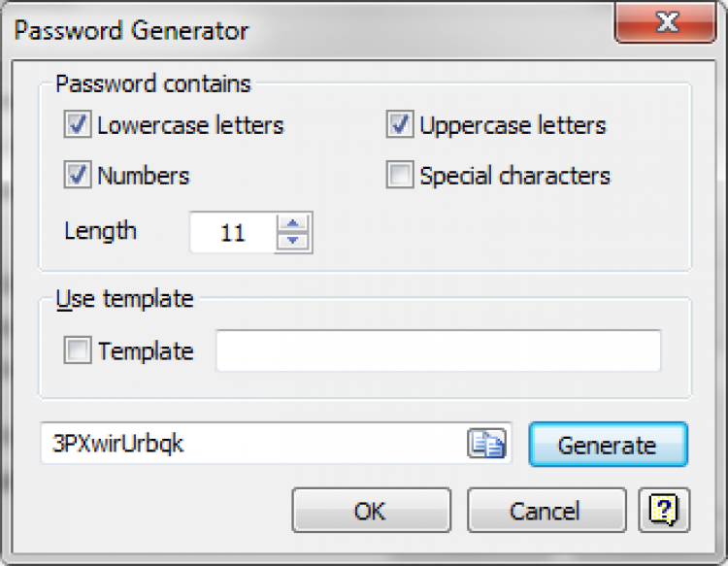The height and width of the screenshot is (566, 728).
Task: Click the Length label text
Action: 101,231
